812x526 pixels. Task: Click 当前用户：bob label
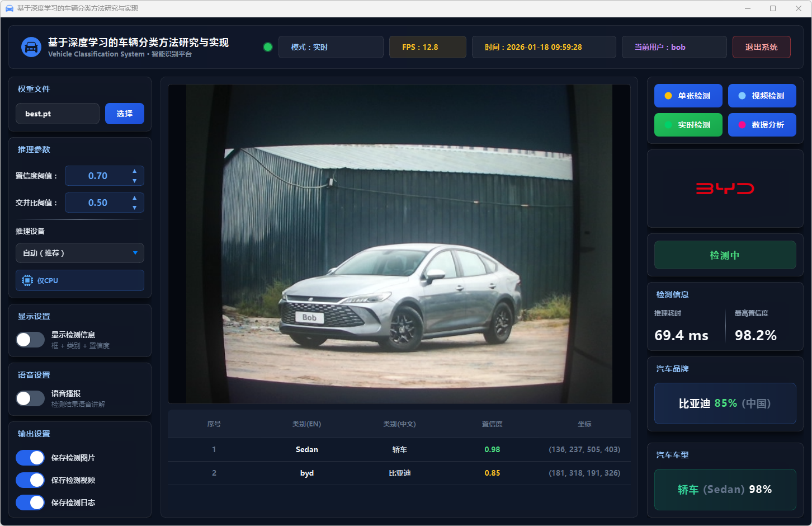(674, 47)
